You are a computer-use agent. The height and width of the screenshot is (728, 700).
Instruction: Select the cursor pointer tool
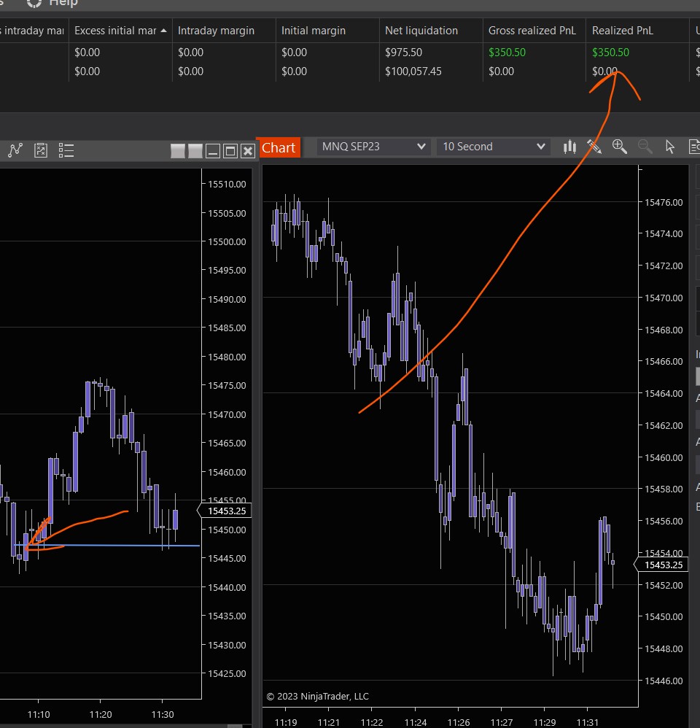(x=670, y=147)
